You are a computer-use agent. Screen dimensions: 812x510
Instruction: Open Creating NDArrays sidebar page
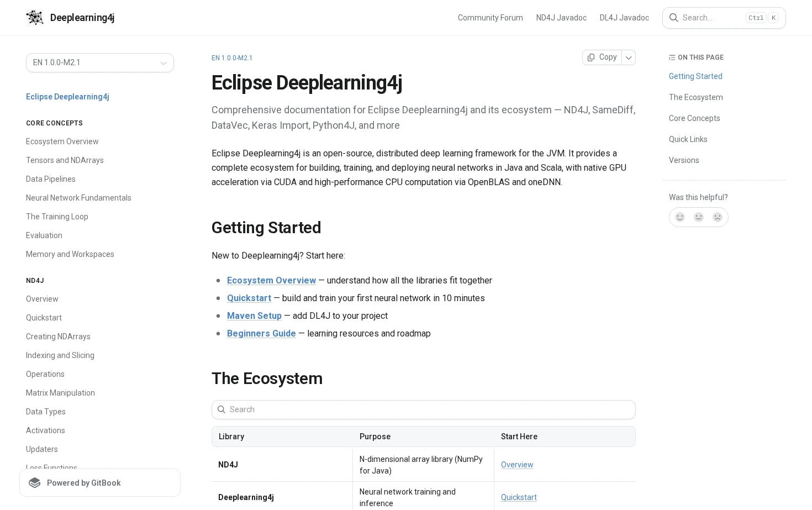click(58, 337)
